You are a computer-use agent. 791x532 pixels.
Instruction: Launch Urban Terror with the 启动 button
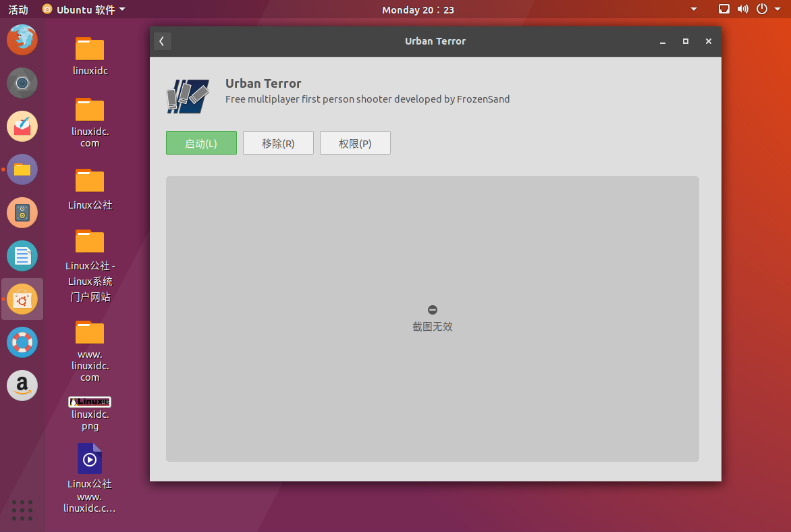[201, 143]
